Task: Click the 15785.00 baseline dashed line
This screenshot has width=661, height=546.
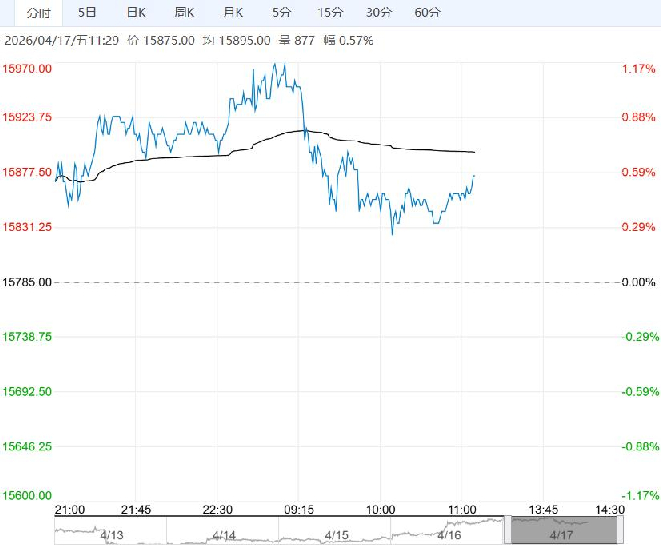Action: pyautogui.click(x=330, y=282)
